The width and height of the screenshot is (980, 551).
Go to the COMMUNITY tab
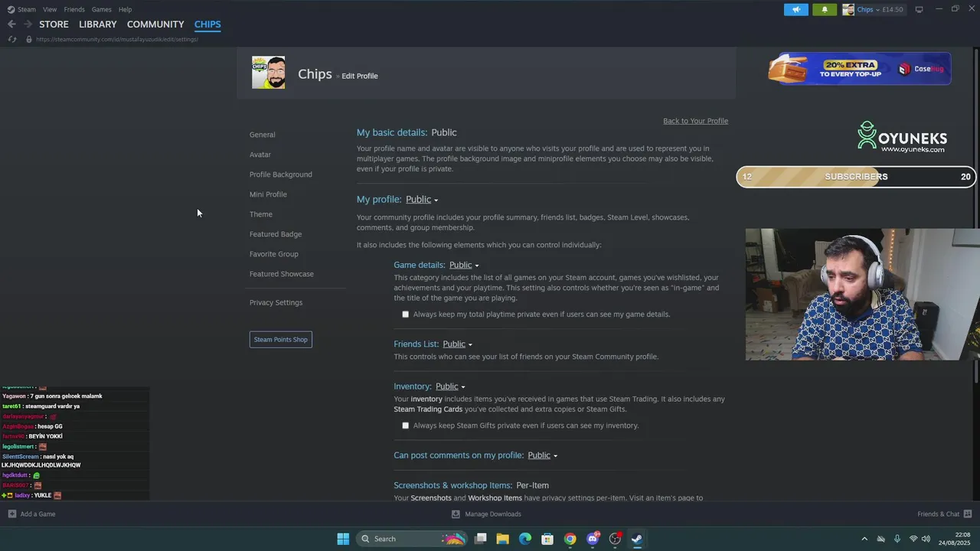click(155, 24)
